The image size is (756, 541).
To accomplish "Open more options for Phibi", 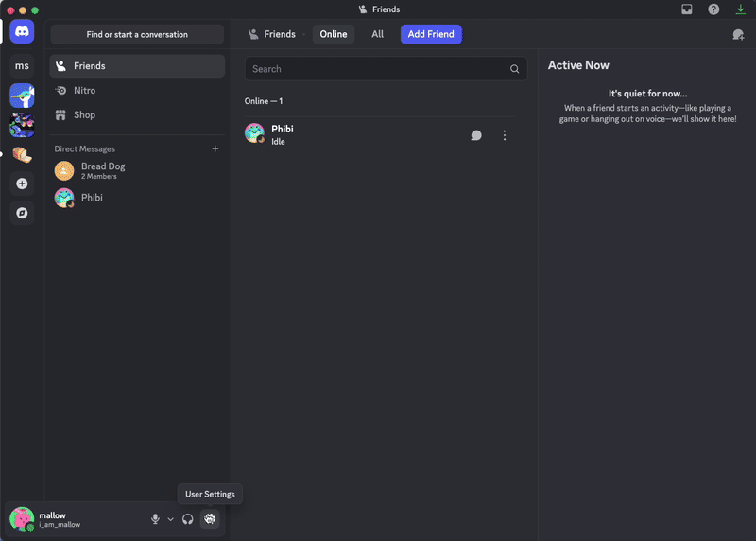I will tap(505, 135).
